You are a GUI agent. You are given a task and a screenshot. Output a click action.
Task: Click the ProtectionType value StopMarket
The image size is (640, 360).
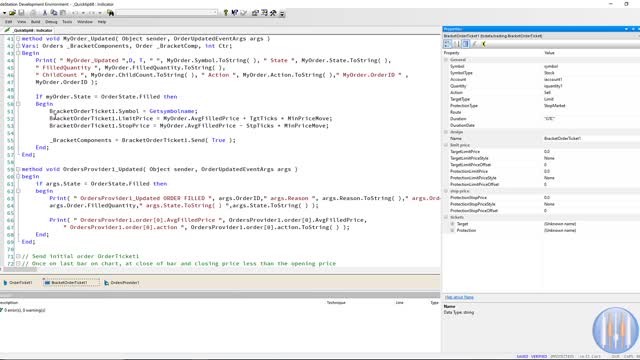click(554, 105)
